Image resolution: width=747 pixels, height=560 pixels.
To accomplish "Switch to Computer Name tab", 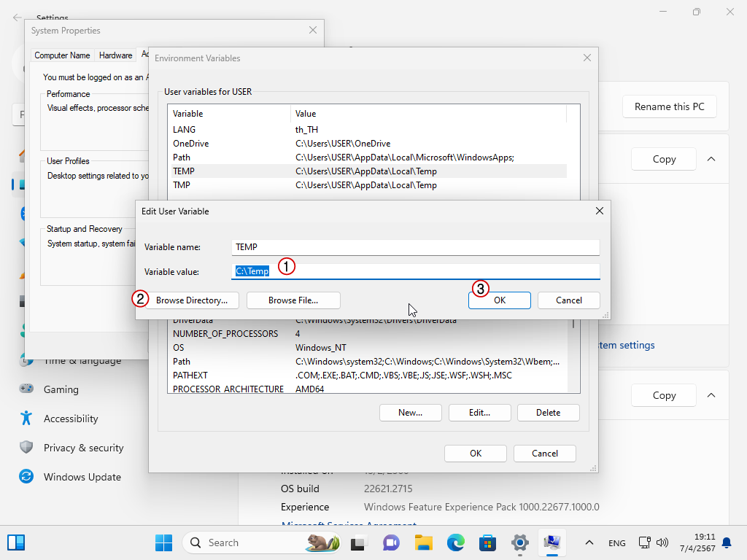I will [x=63, y=55].
